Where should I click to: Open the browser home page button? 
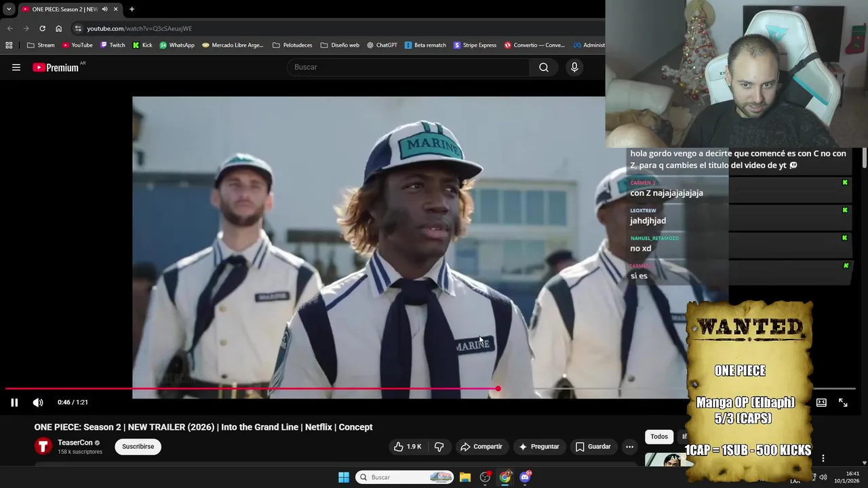point(58,28)
